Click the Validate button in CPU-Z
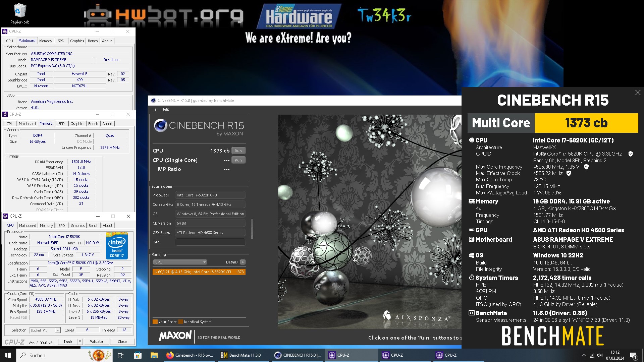The width and height of the screenshot is (644, 362). click(96, 342)
